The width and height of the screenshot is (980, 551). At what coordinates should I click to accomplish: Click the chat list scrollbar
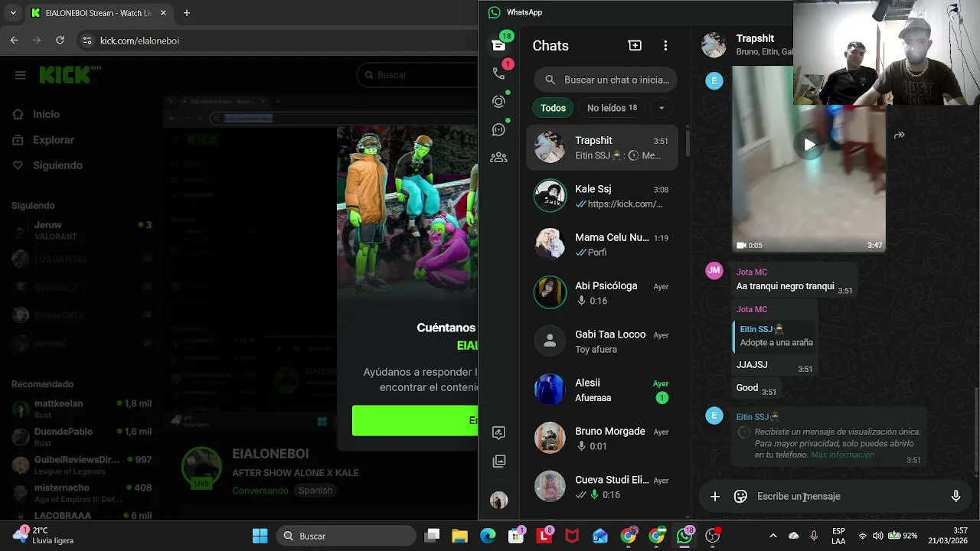[687, 143]
